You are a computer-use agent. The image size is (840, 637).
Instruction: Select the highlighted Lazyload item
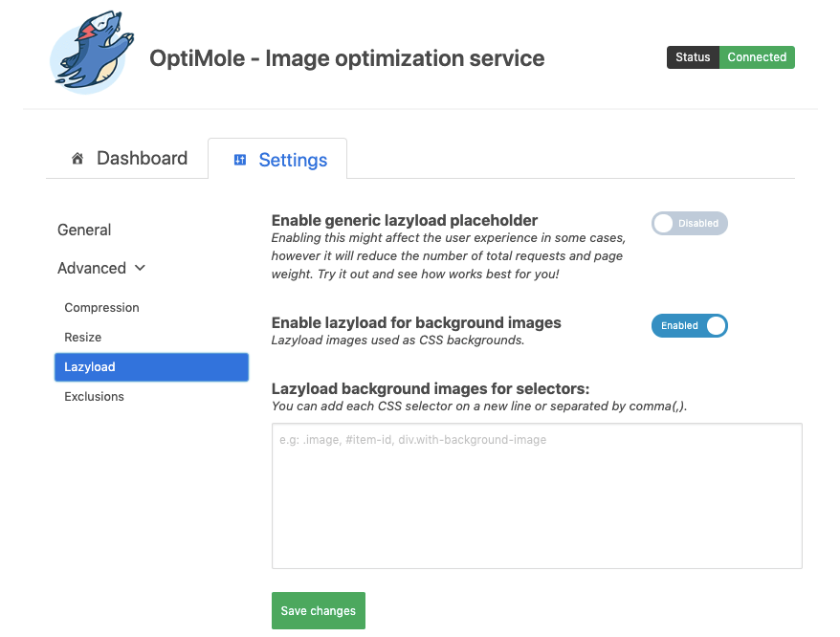click(151, 367)
